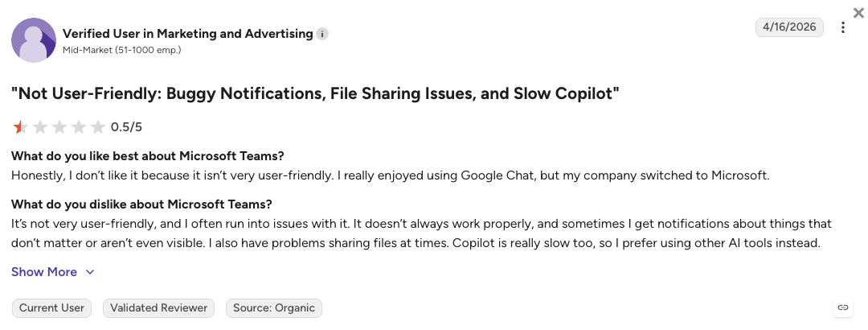Viewport: 868px width, 330px height.
Task: Select the Current User tag
Action: tap(51, 307)
